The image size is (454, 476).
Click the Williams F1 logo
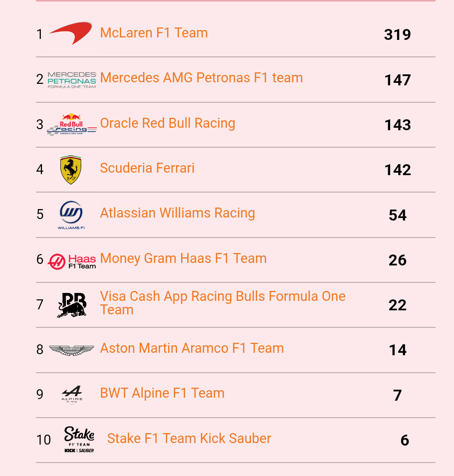tap(72, 215)
